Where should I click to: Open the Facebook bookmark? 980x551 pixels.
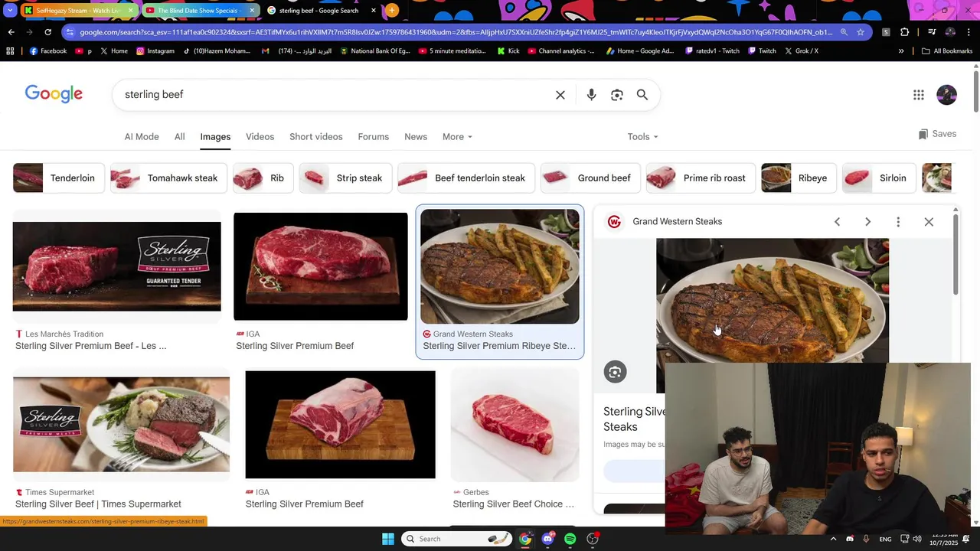tap(48, 51)
